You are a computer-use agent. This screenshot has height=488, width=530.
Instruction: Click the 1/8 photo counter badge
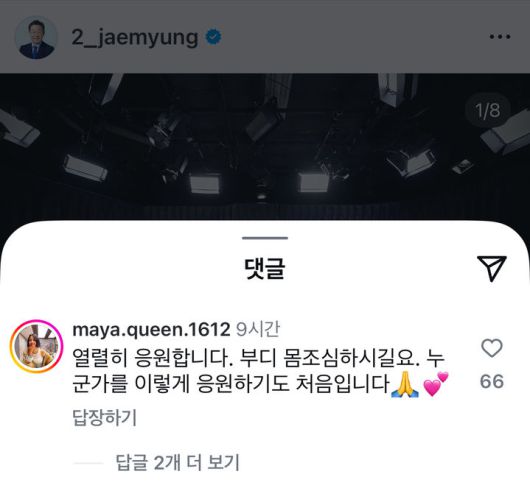coord(487,110)
